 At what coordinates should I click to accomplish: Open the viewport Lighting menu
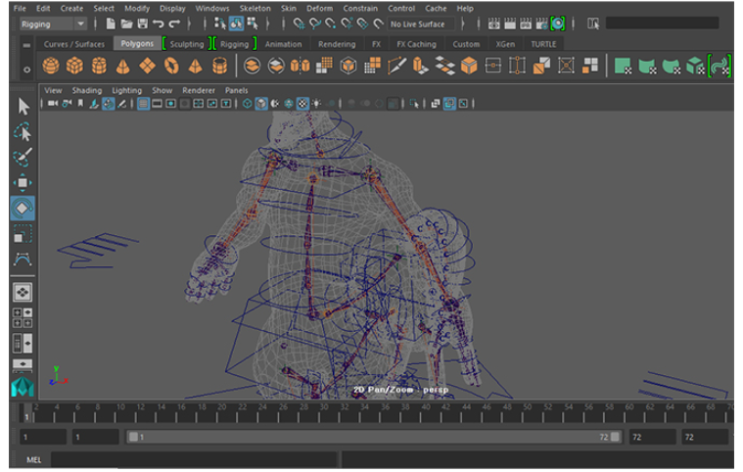(127, 90)
